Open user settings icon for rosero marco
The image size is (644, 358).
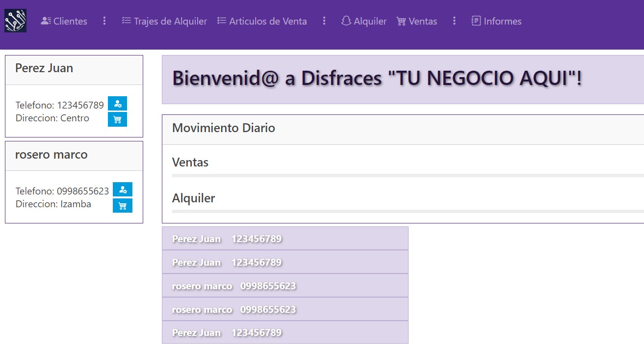(x=123, y=190)
